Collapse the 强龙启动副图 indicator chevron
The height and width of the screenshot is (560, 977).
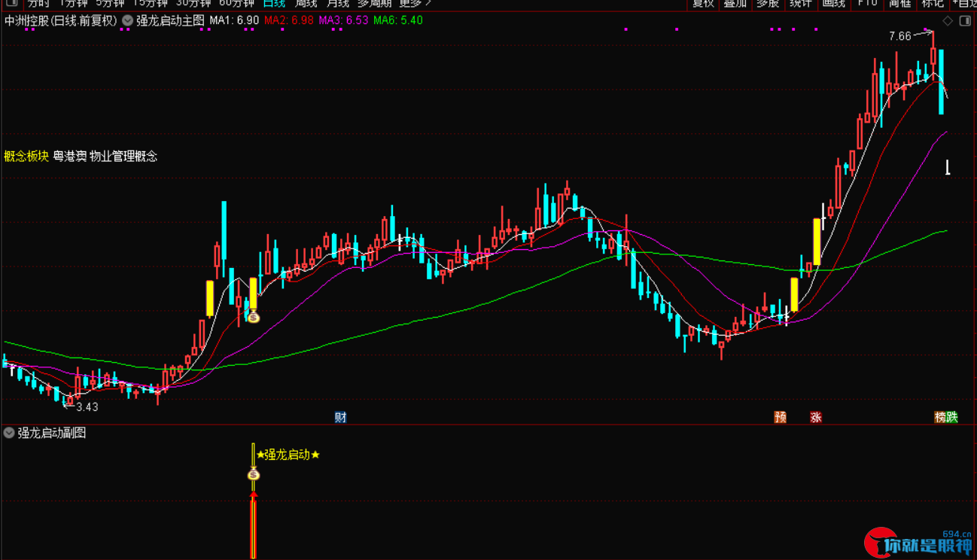(9, 433)
